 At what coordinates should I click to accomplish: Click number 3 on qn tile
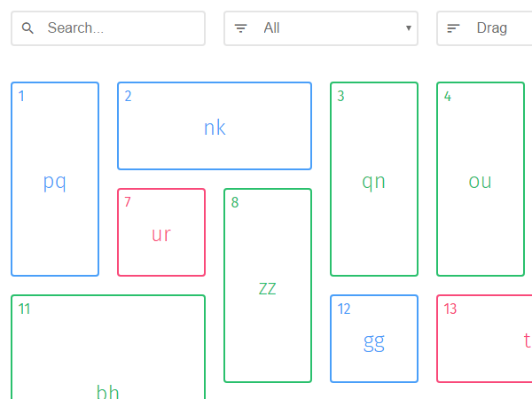(x=341, y=96)
